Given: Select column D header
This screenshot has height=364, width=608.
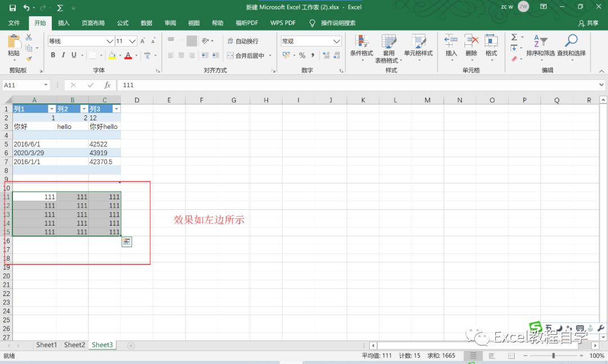Looking at the screenshot, I should pyautogui.click(x=137, y=100).
